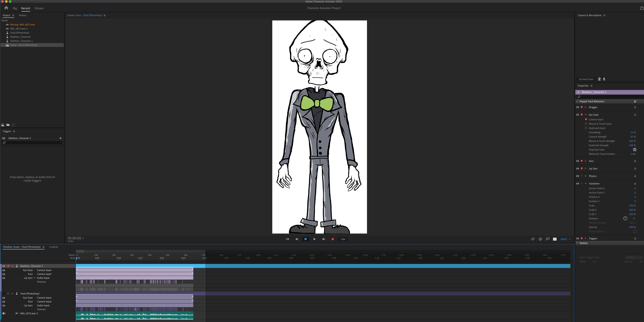Viewport: 644px width, 322px height.
Task: Create a new folder in Project panel
Action: pos(8,125)
